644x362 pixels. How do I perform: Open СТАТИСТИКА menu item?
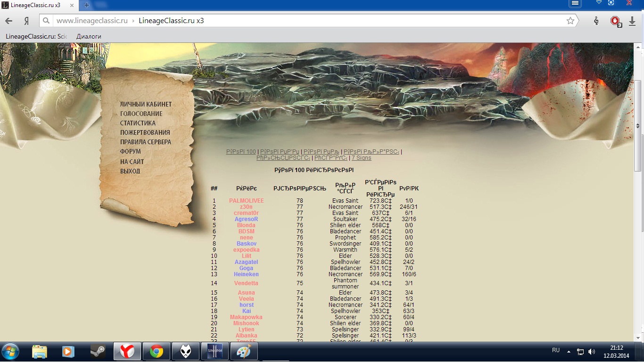(138, 123)
